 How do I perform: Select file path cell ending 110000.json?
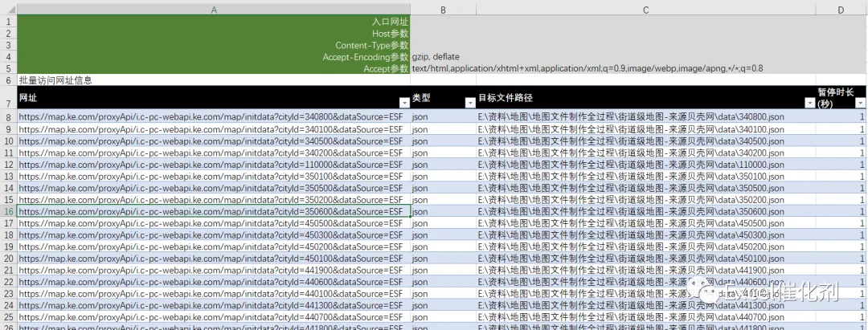point(646,165)
